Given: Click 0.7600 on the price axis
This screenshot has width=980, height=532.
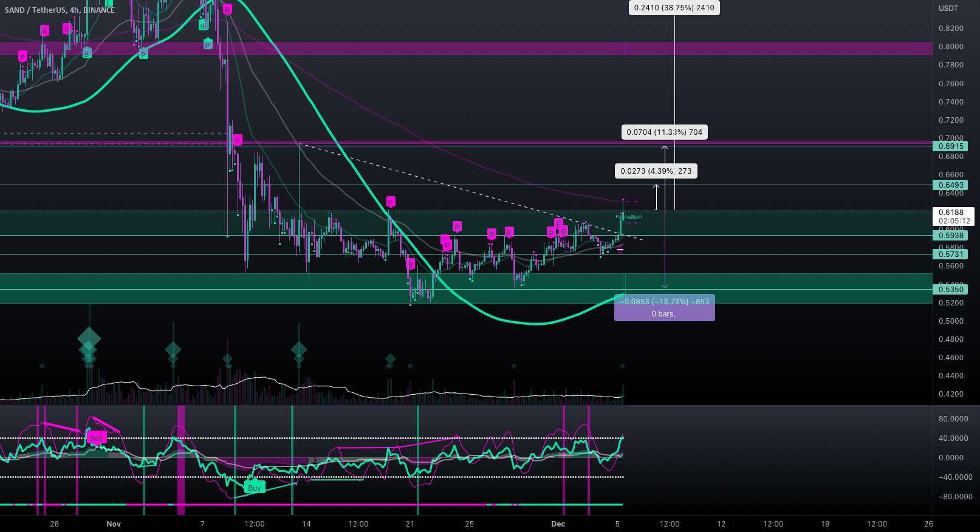Looking at the screenshot, I should coord(951,84).
